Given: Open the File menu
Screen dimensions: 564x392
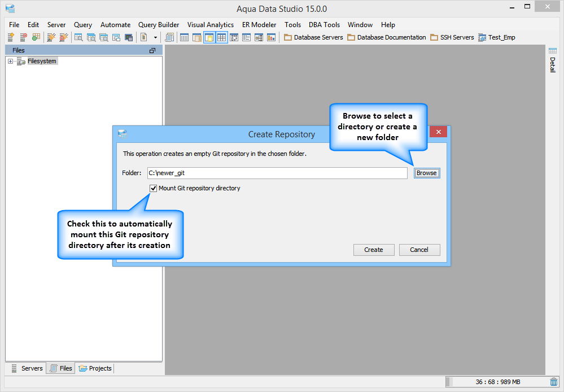Looking at the screenshot, I should click(14, 25).
